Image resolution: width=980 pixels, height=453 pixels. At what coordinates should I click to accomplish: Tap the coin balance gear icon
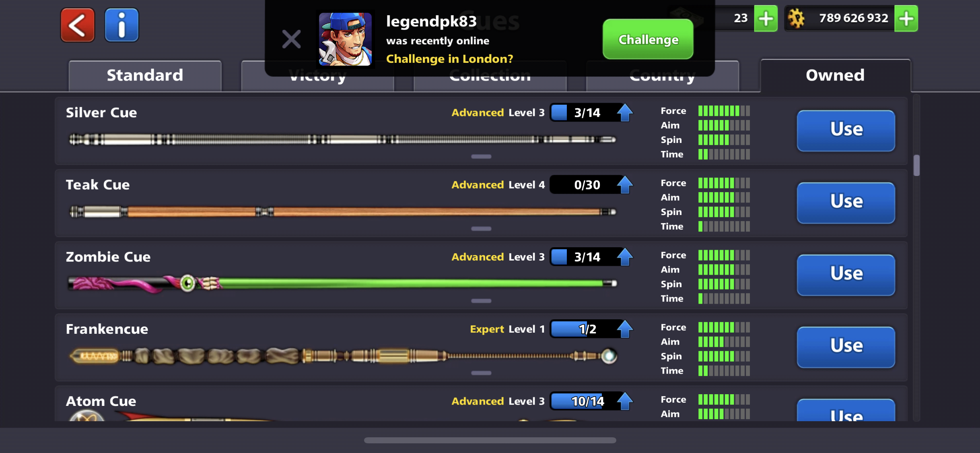click(x=796, y=19)
